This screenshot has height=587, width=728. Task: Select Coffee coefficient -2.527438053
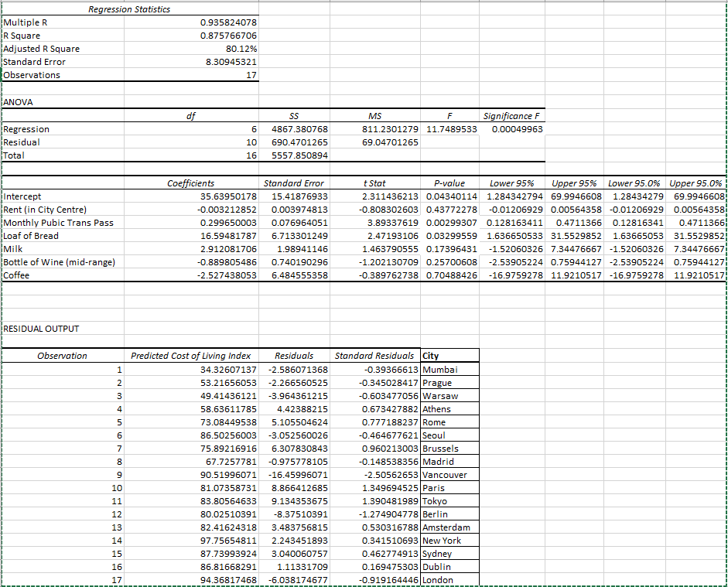pos(191,275)
